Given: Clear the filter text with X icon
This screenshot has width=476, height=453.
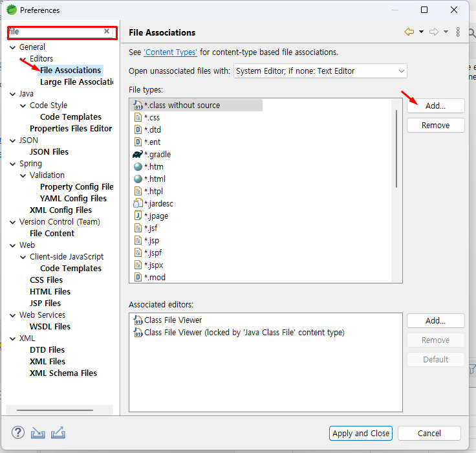Looking at the screenshot, I should (x=107, y=31).
